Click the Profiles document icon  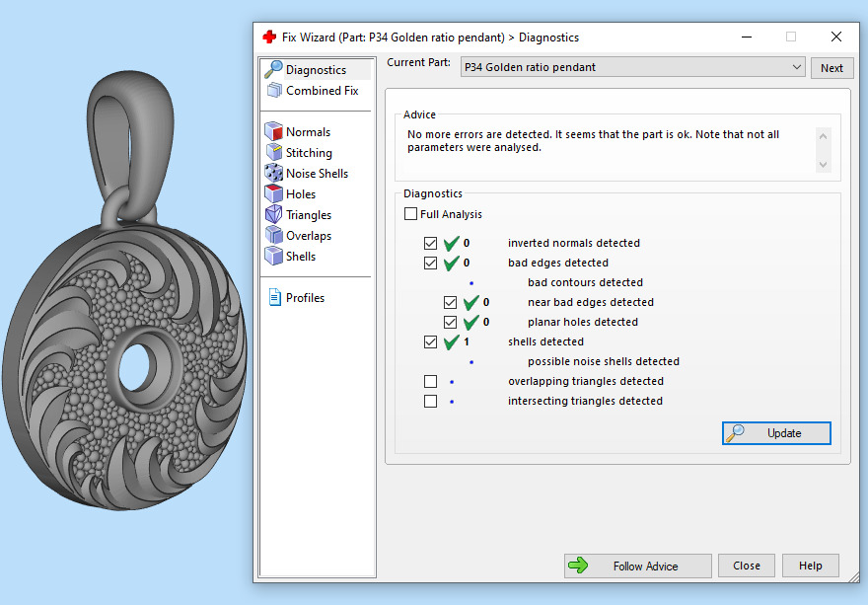pyautogui.click(x=274, y=297)
